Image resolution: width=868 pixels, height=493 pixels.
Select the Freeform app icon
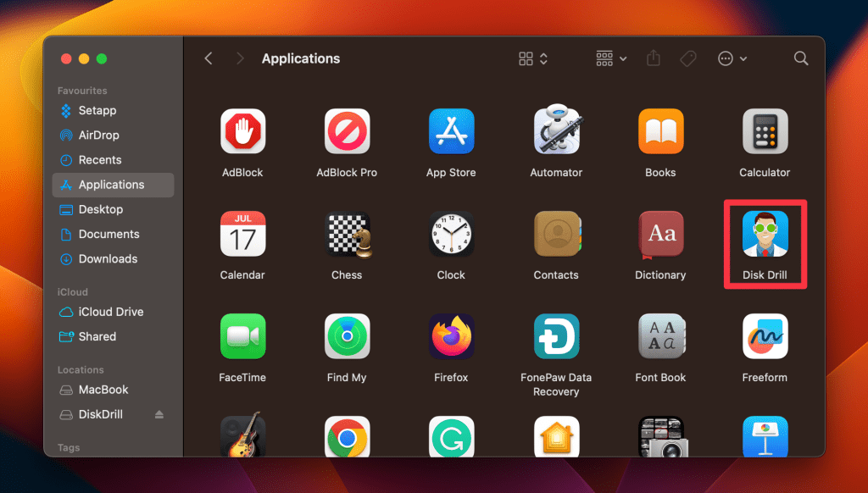[765, 336]
